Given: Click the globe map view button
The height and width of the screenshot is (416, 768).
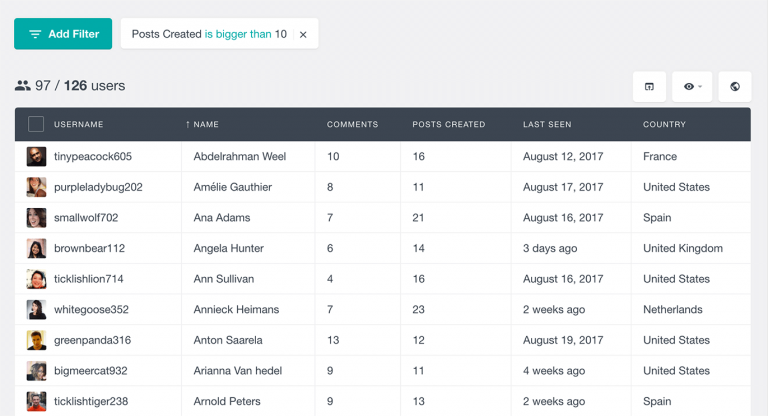Looking at the screenshot, I should pyautogui.click(x=735, y=87).
